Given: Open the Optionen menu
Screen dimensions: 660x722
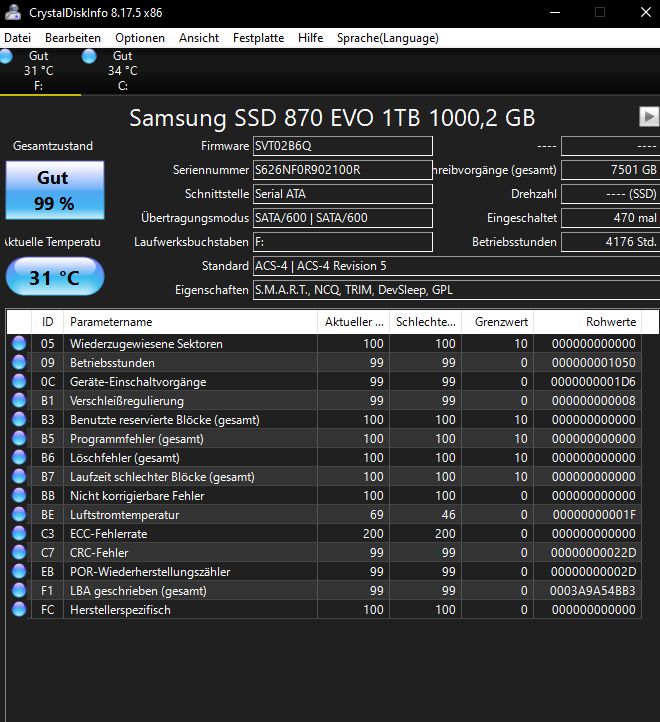Looking at the screenshot, I should [140, 38].
